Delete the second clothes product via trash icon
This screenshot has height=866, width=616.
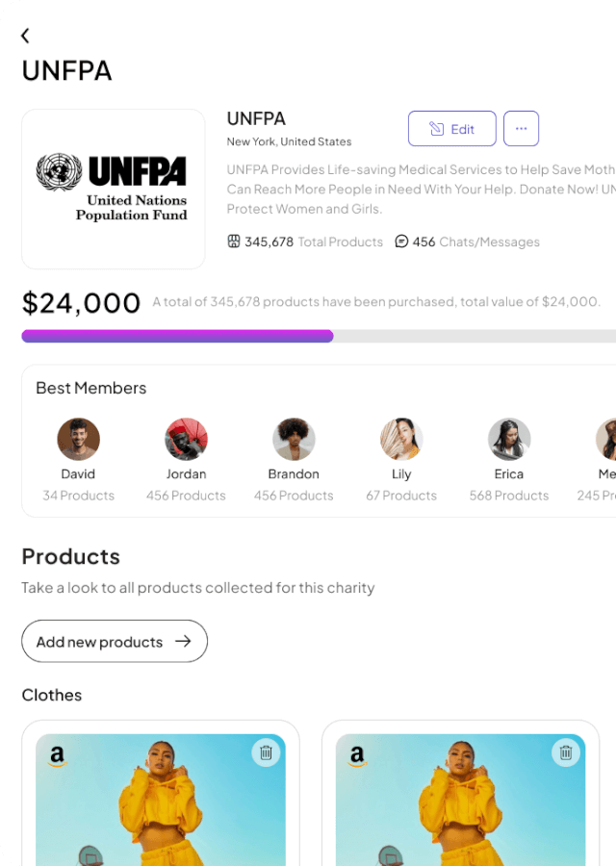[x=566, y=753]
